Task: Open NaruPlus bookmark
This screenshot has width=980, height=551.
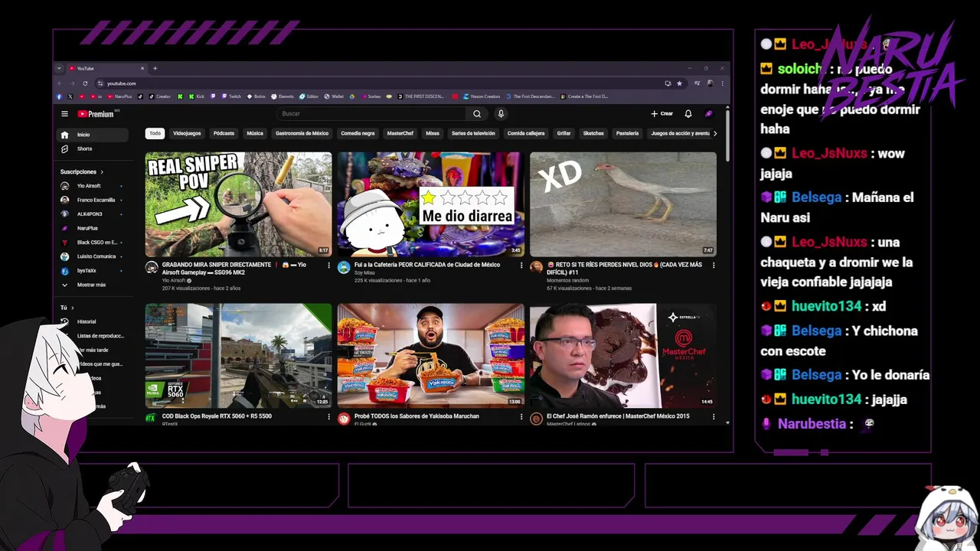Action: point(120,96)
